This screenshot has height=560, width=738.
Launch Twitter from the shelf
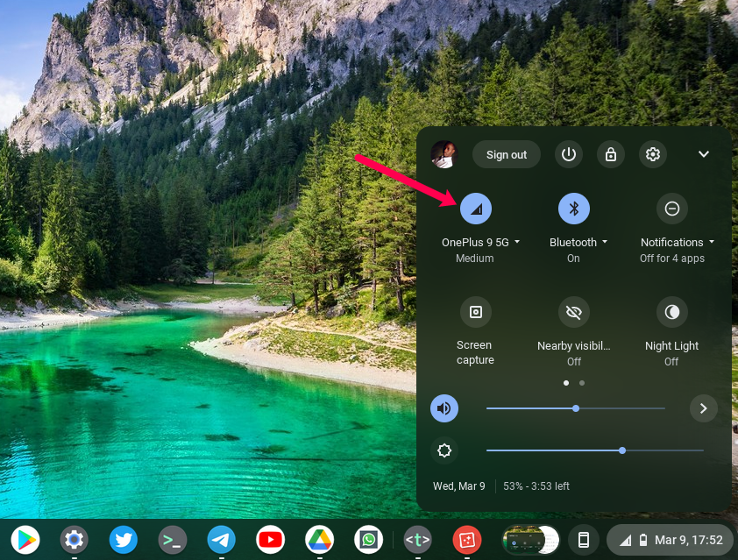(x=124, y=540)
